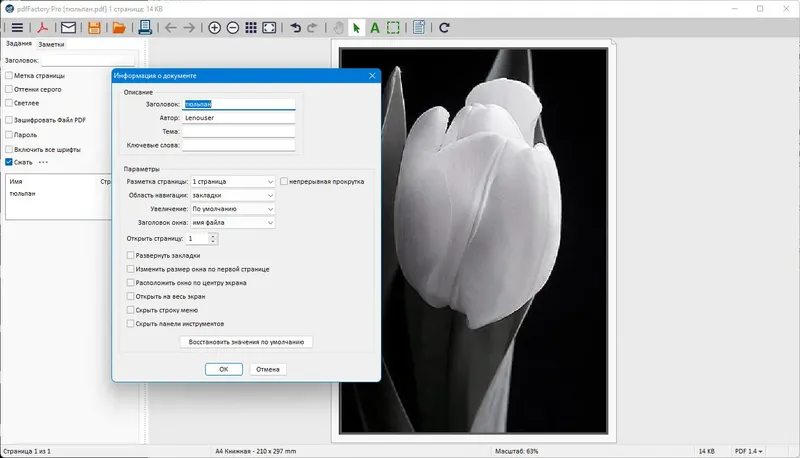Expand the 'Разметка страницы' dropdown
The height and width of the screenshot is (458, 800).
point(232,182)
